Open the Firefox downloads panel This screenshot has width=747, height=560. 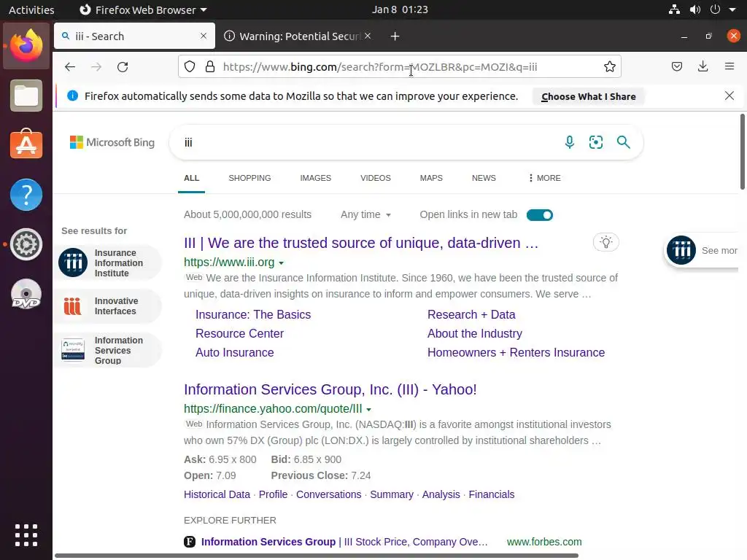tap(703, 66)
